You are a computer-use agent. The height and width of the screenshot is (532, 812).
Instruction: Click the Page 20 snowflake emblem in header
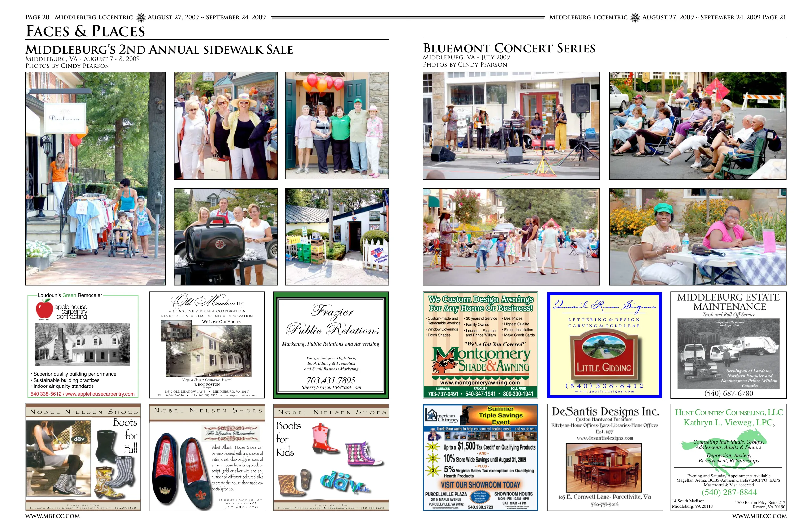[141, 18]
